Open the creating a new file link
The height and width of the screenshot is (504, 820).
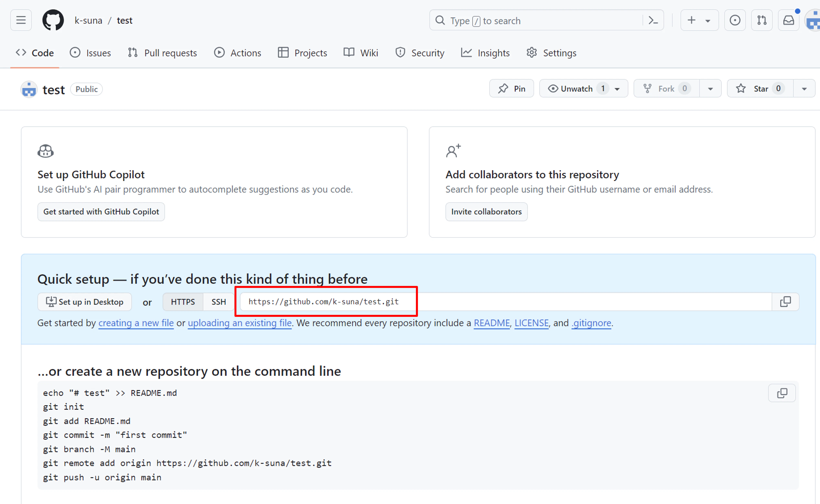pyautogui.click(x=136, y=323)
